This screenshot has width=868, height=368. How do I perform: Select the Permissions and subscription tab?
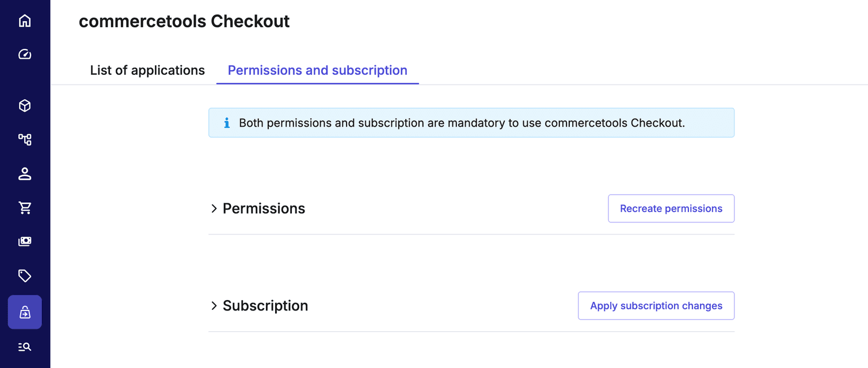[317, 70]
